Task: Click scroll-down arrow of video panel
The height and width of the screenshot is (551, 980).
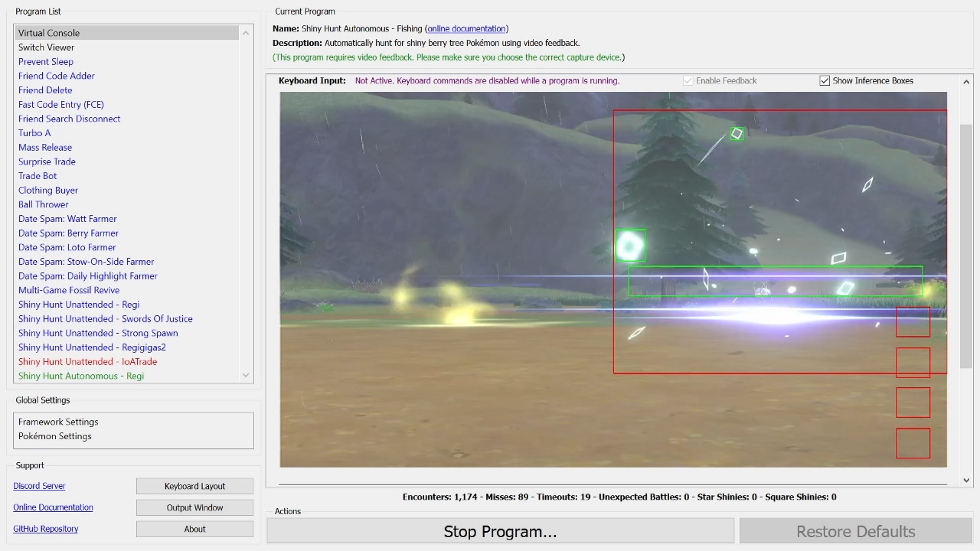Action: (966, 480)
